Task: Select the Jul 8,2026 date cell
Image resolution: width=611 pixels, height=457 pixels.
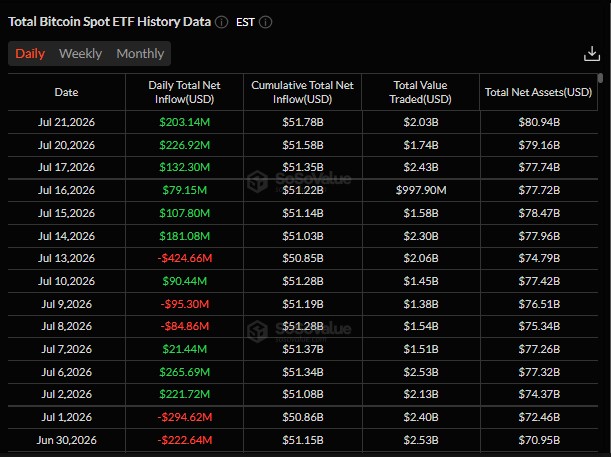Action: tap(67, 326)
